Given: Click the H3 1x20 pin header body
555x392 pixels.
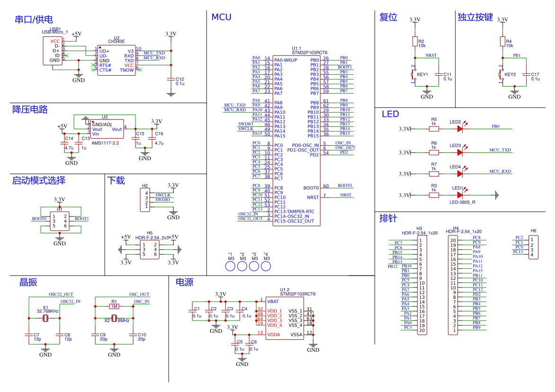Looking at the screenshot, I should (422, 285).
